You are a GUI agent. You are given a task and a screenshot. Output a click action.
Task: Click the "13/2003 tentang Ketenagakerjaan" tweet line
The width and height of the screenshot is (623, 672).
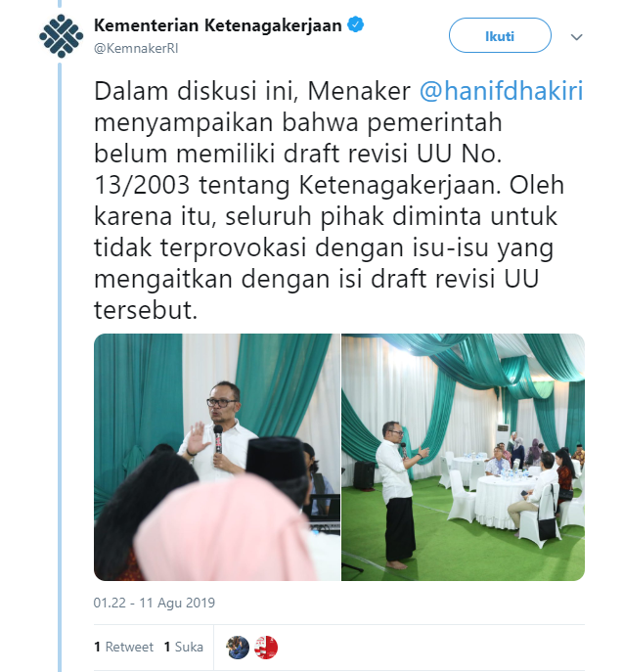[x=297, y=185]
